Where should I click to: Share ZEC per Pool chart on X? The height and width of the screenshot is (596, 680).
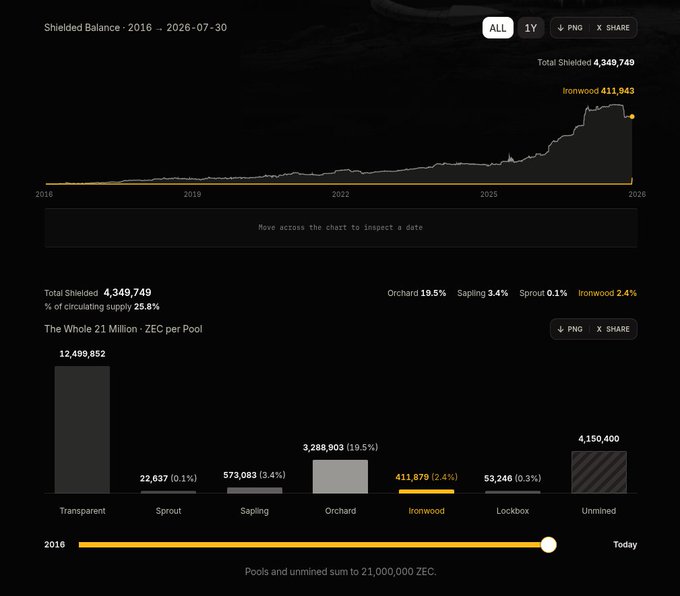pyautogui.click(x=613, y=329)
